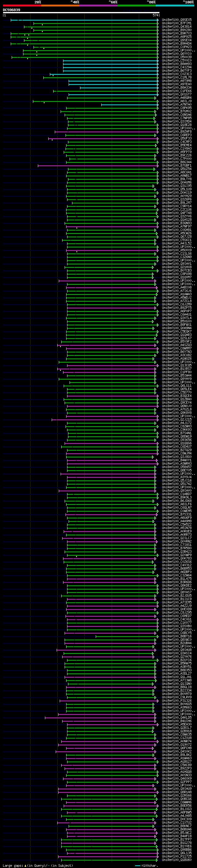Viewport: 197px width, 868px height.
Task: Select the label UniRef100_C5Y0C0
Action: point(177,61)
